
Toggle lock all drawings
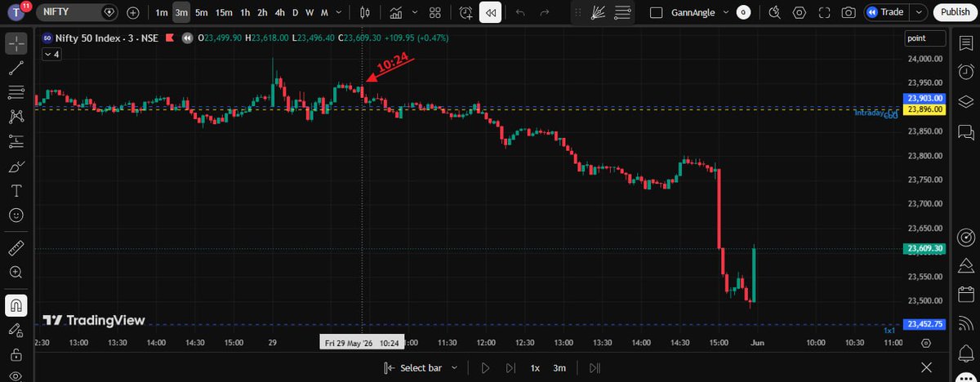click(x=16, y=355)
